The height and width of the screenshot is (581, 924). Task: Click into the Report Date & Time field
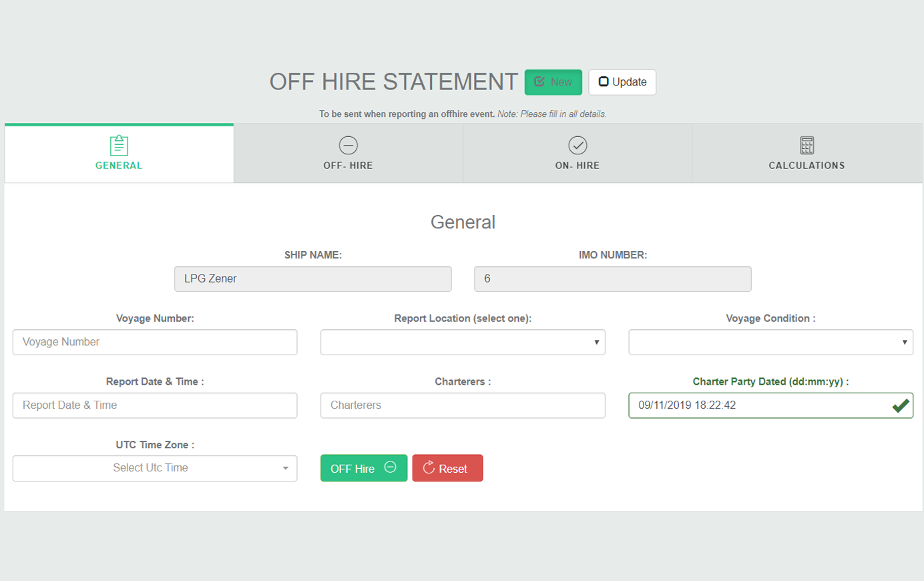(155, 405)
